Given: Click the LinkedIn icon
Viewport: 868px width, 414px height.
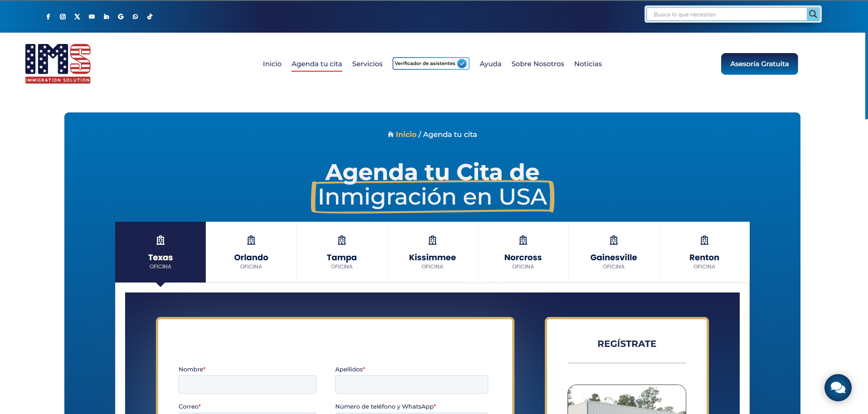Looking at the screenshot, I should pyautogui.click(x=106, y=16).
